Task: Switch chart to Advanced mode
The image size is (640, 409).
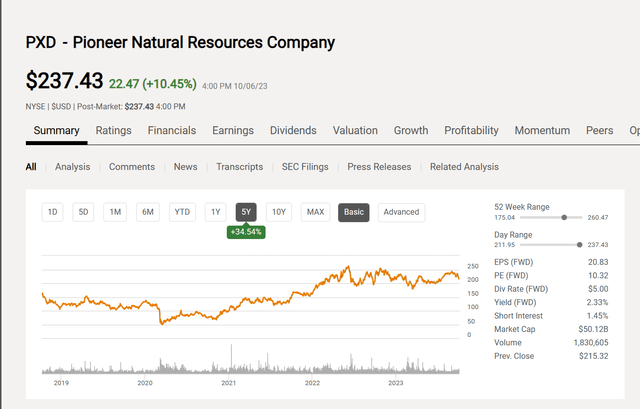Action: click(401, 212)
